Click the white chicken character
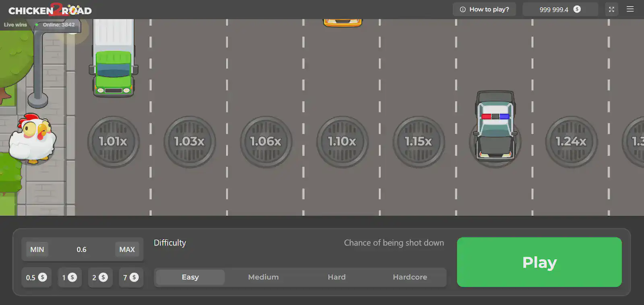The image size is (644, 305). (32, 139)
